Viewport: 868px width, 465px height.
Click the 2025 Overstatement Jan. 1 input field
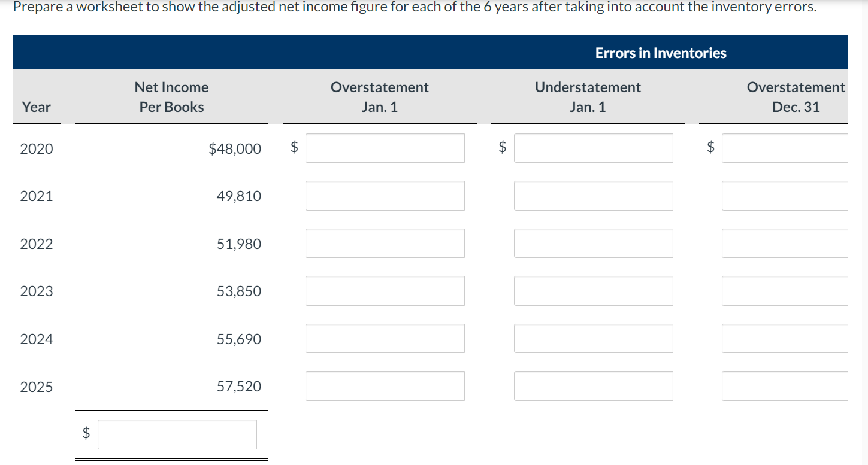click(385, 386)
